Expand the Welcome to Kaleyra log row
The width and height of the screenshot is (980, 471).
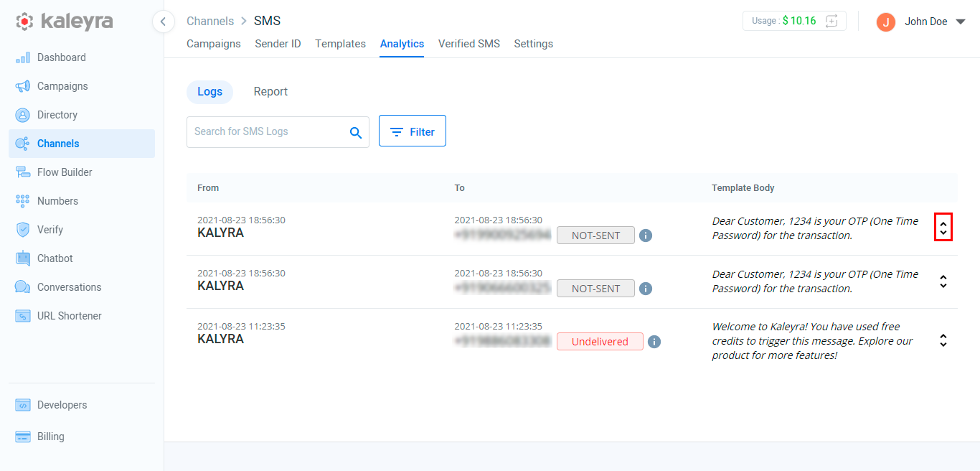pyautogui.click(x=943, y=340)
